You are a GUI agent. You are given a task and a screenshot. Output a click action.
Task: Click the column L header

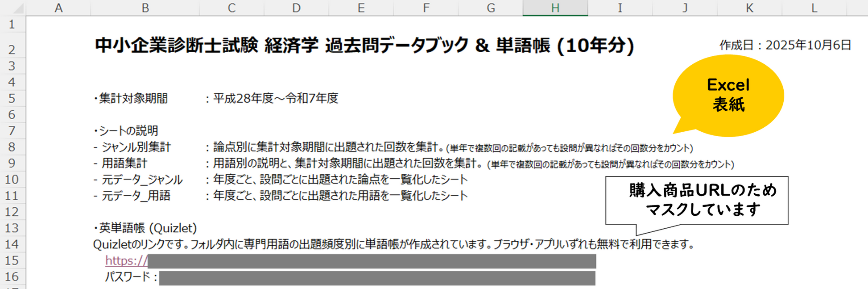pyautogui.click(x=814, y=8)
